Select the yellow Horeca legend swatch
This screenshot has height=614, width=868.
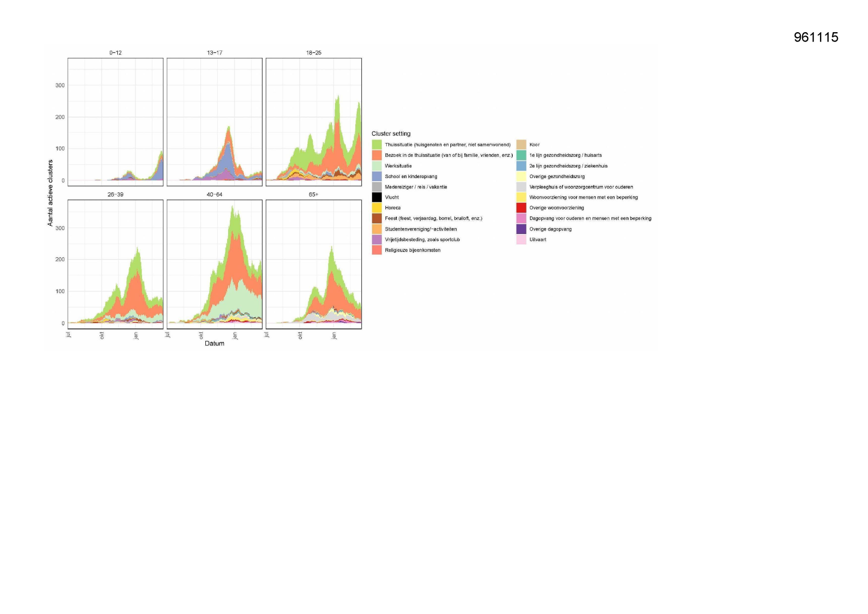[377, 208]
